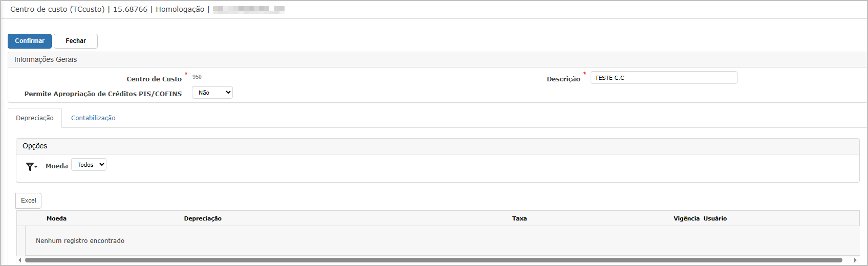
Task: Expand the Moeda Todos dropdown
Action: (89, 165)
